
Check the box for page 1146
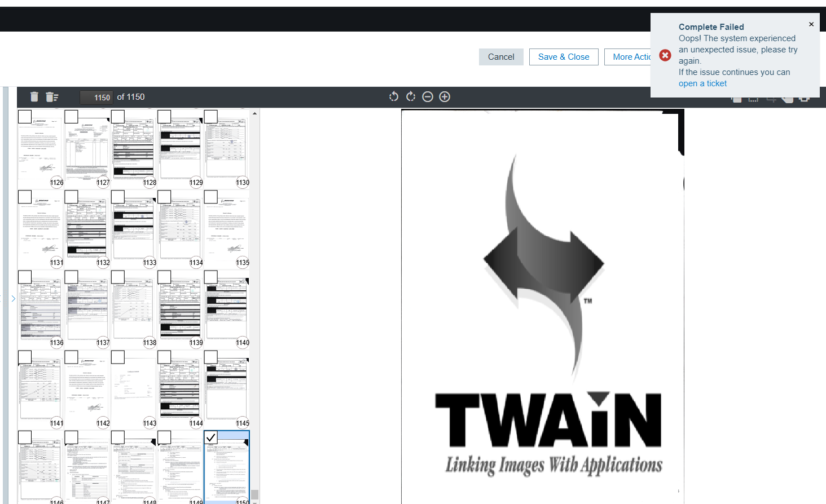click(x=25, y=437)
